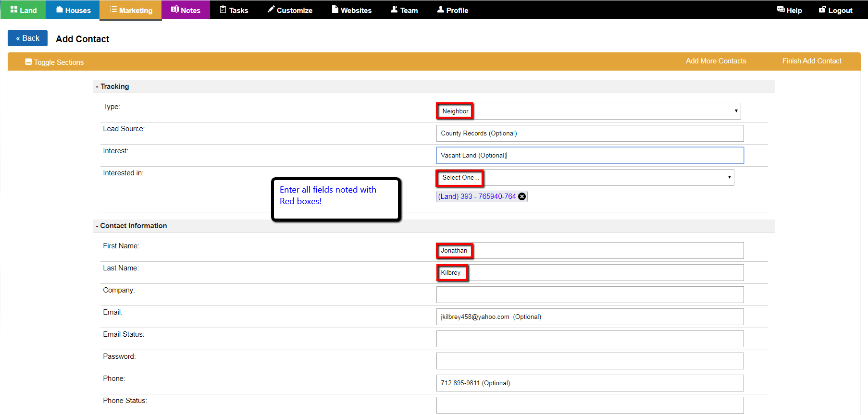Click the Lead Source: label
Screen dimensions: 868x415
coord(124,129)
